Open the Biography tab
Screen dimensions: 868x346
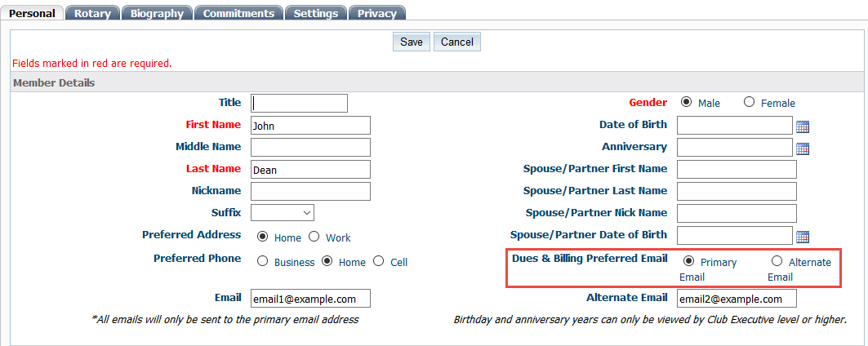[157, 13]
